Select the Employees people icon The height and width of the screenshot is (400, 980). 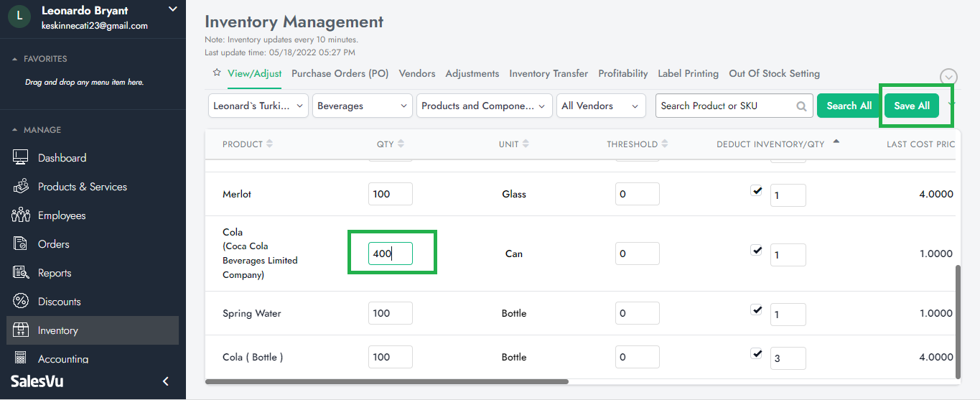coord(21,215)
